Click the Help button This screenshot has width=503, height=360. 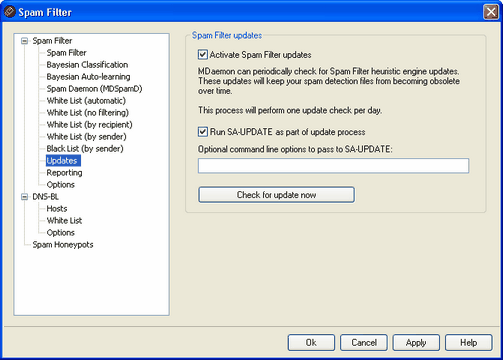468,343
